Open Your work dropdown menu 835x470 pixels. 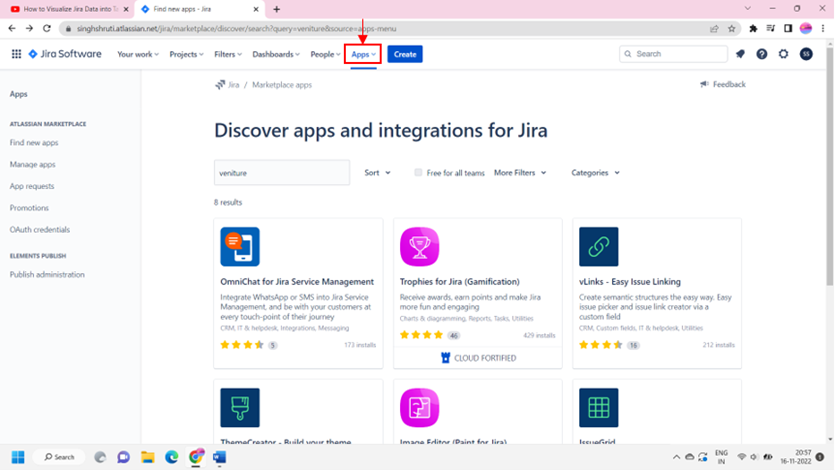138,54
